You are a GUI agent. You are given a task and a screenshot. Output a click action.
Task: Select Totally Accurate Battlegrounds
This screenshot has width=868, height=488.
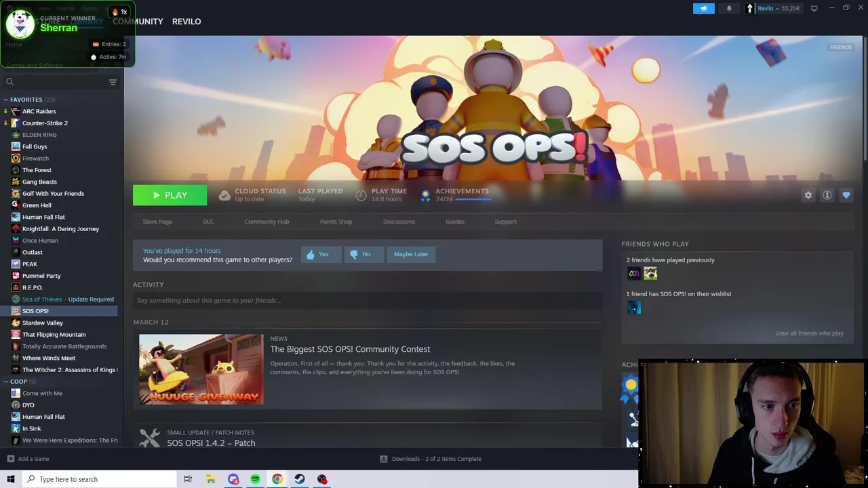[64, 346]
